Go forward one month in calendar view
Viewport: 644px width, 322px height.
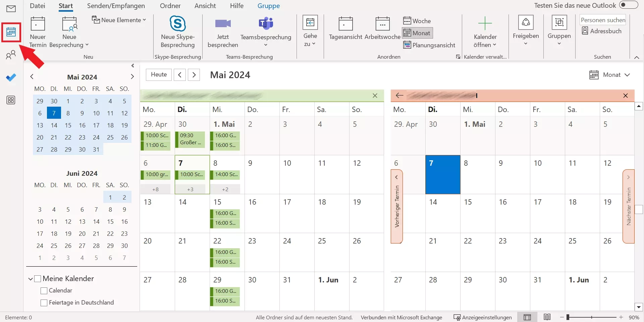click(194, 75)
